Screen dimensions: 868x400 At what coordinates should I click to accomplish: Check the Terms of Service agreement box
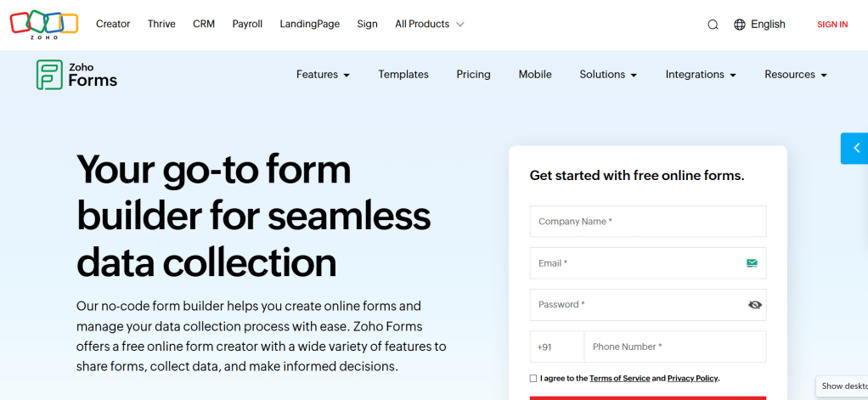pyautogui.click(x=533, y=379)
